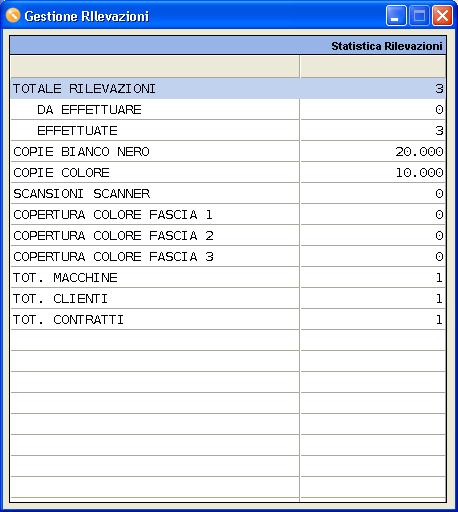Click the TOT. MACCHINE row
Viewport: 458px width, 512px height.
[228, 277]
